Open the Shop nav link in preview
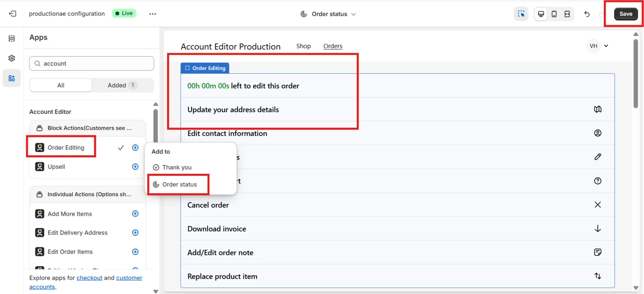The image size is (644, 294). (x=303, y=46)
